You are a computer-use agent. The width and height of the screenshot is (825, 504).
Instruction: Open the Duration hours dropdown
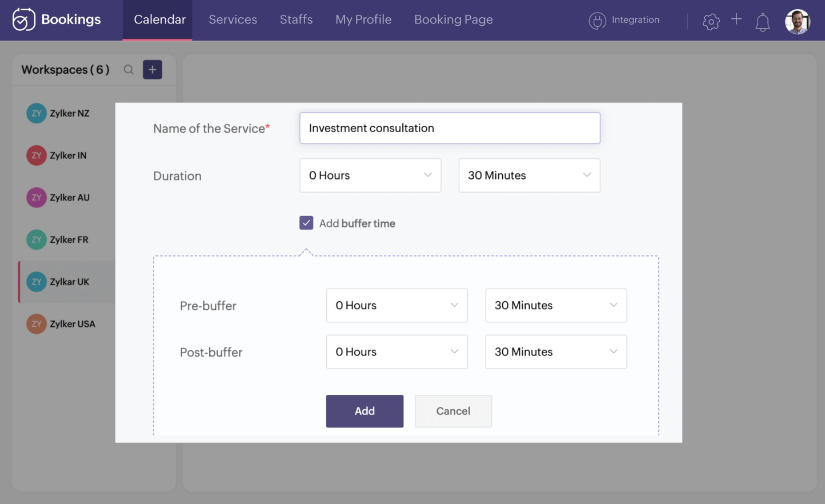pos(370,175)
